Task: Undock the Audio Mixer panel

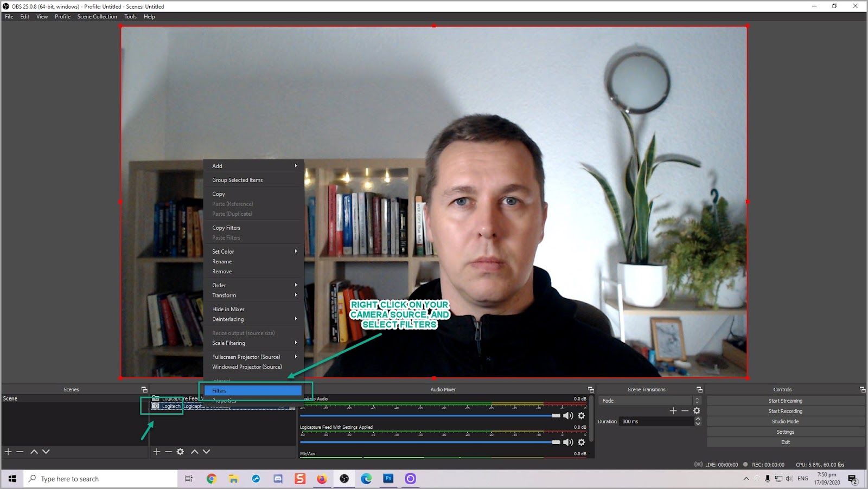Action: (x=591, y=390)
